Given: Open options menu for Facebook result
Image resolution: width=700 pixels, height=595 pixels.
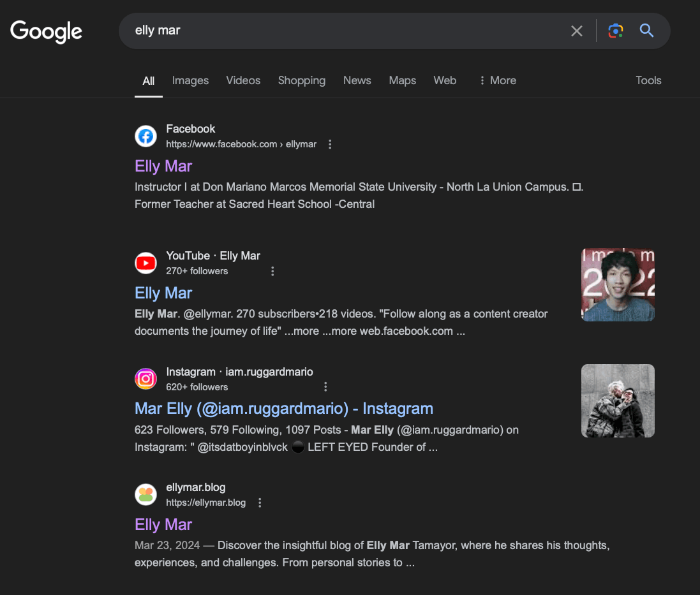Looking at the screenshot, I should (330, 145).
